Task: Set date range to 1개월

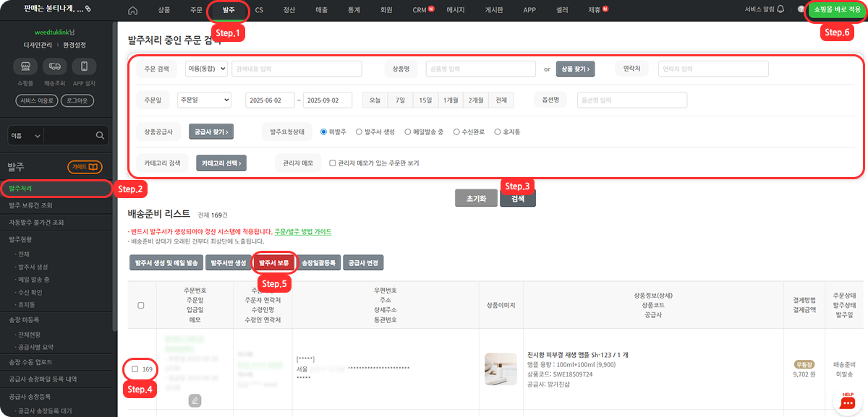Action: [x=451, y=100]
